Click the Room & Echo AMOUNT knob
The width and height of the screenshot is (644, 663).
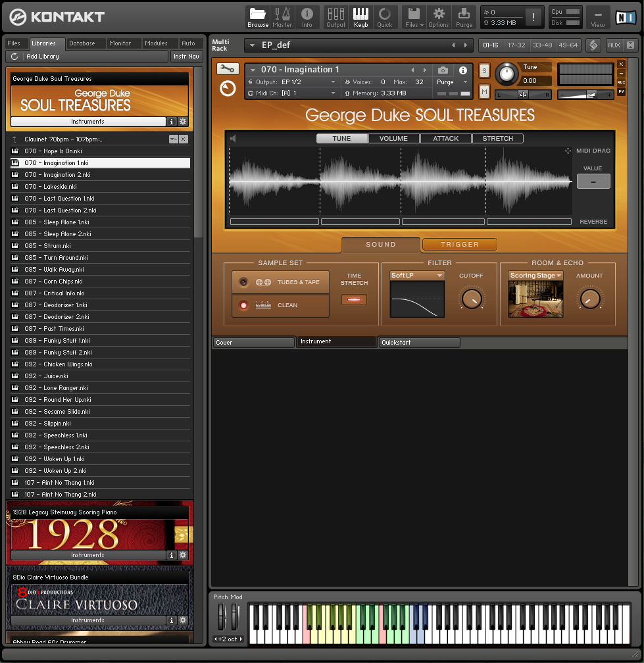click(590, 299)
